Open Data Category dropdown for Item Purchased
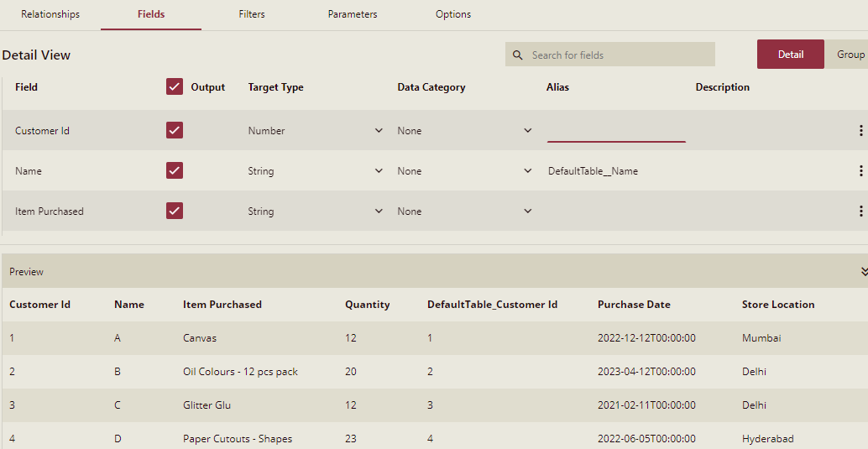Screen dimensions: 868x449 [x=465, y=211]
